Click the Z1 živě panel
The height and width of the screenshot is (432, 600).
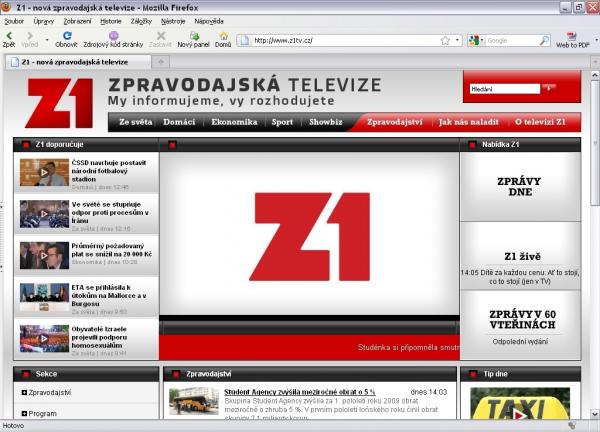click(520, 256)
